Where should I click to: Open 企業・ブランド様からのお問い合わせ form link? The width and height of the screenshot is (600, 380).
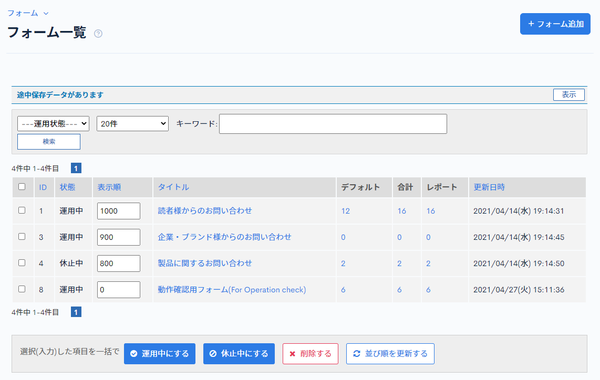point(225,237)
